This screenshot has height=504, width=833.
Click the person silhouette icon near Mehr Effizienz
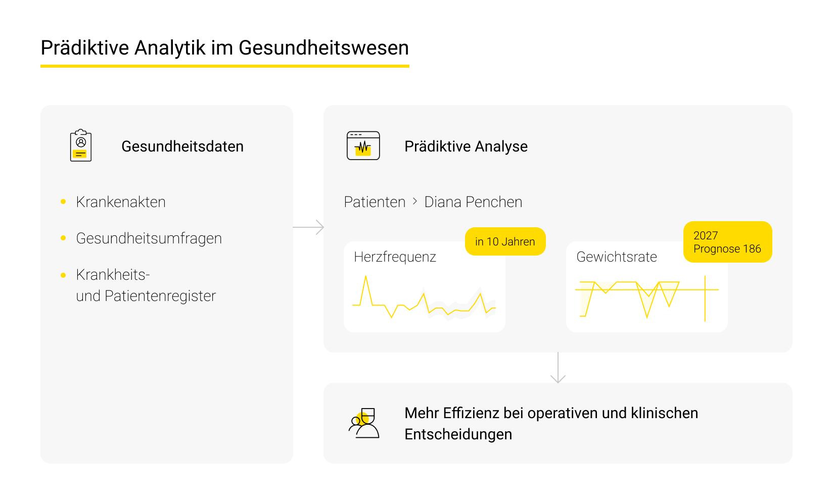[x=365, y=423]
